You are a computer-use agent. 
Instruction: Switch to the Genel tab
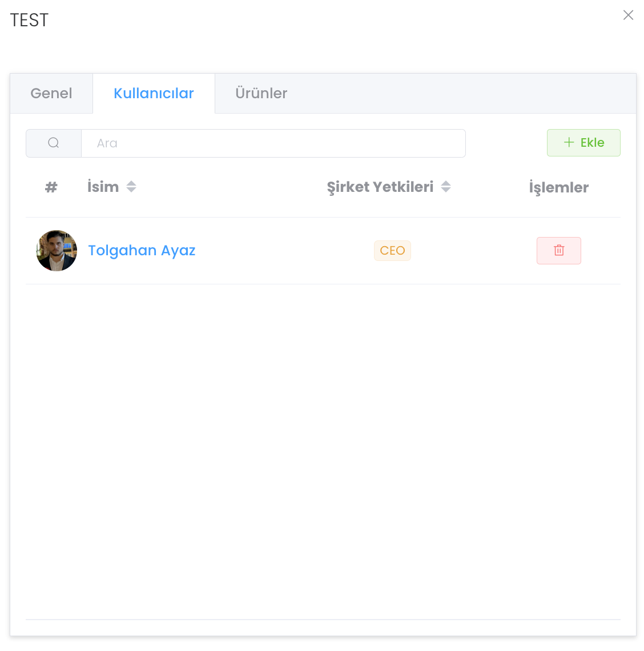point(51,94)
